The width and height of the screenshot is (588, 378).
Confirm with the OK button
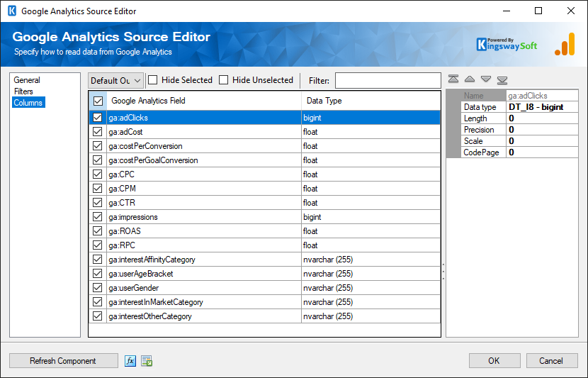(x=494, y=361)
